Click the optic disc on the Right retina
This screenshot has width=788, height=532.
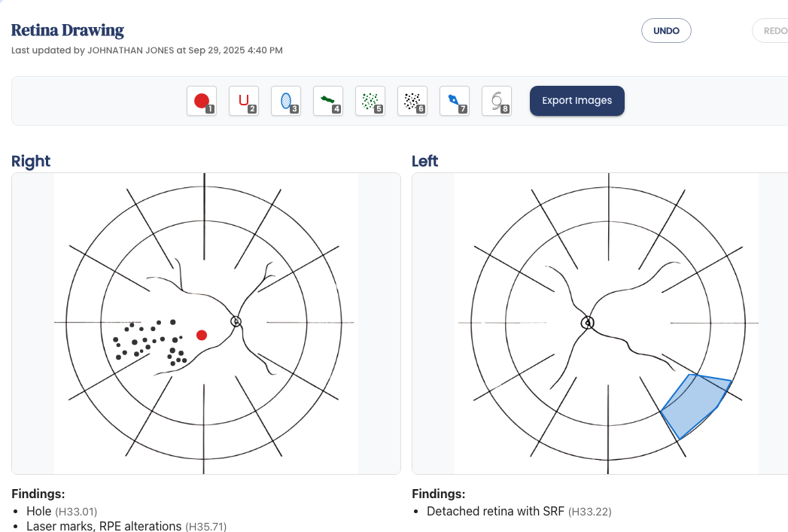pos(236,321)
